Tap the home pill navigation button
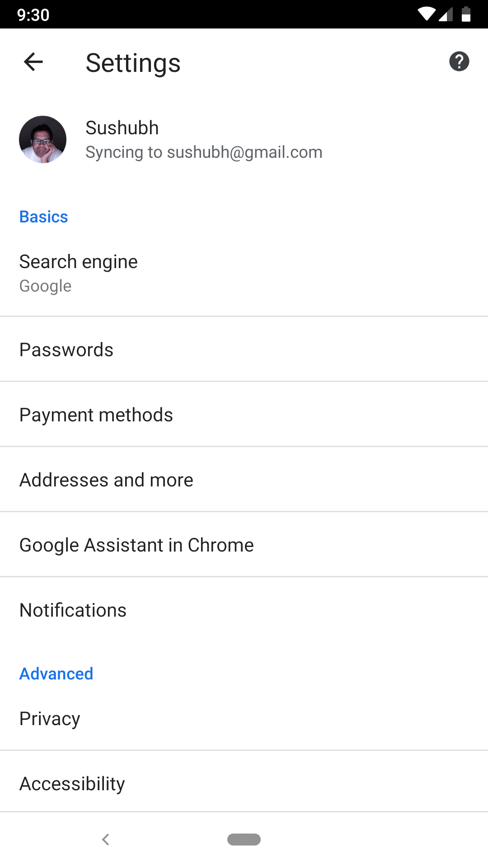This screenshot has height=868, width=488. click(x=244, y=840)
